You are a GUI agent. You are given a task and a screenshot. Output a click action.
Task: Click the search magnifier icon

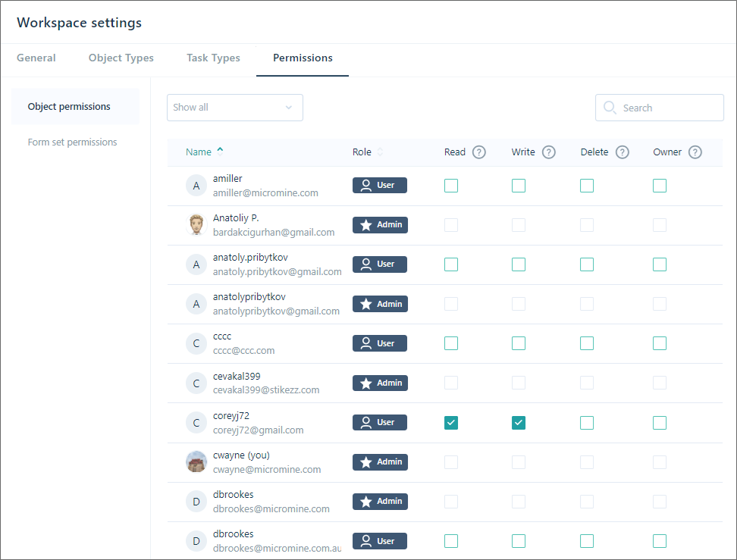tap(610, 108)
